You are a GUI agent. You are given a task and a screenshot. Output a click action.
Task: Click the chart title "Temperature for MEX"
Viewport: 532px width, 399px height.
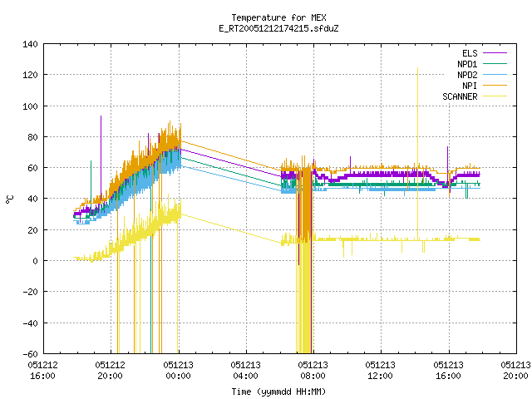[279, 17]
